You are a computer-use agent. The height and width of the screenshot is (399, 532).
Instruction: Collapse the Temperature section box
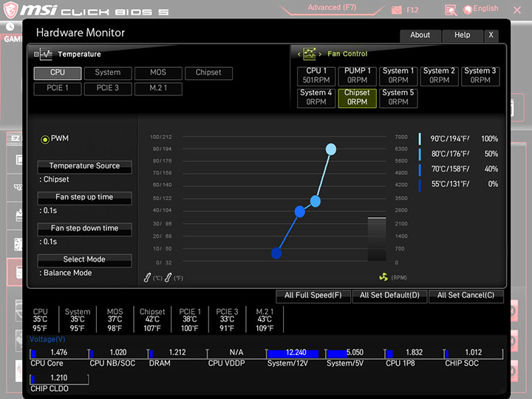[36, 54]
